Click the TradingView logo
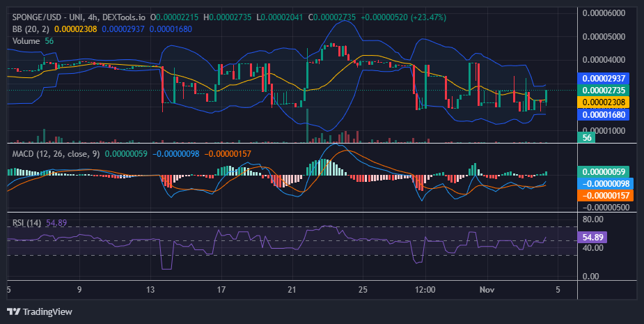This screenshot has width=644, height=324. pos(13,311)
